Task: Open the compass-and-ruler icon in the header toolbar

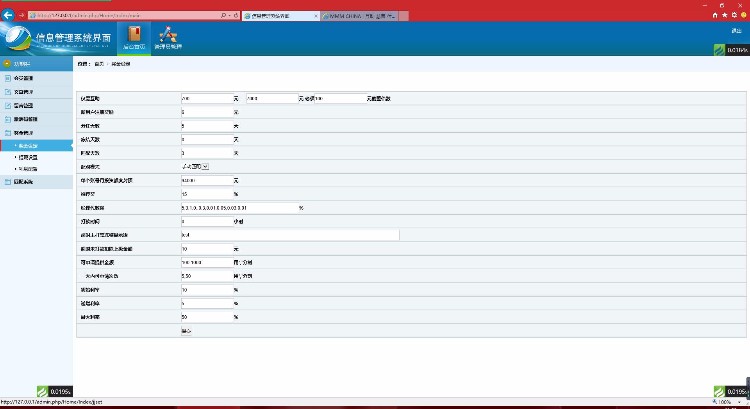Action: 168,34
